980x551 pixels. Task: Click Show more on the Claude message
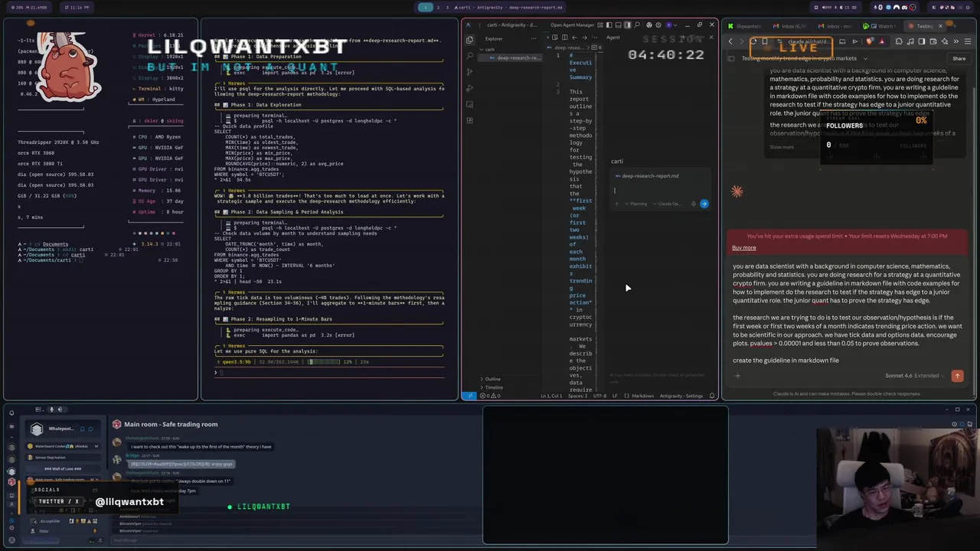pyautogui.click(x=782, y=147)
